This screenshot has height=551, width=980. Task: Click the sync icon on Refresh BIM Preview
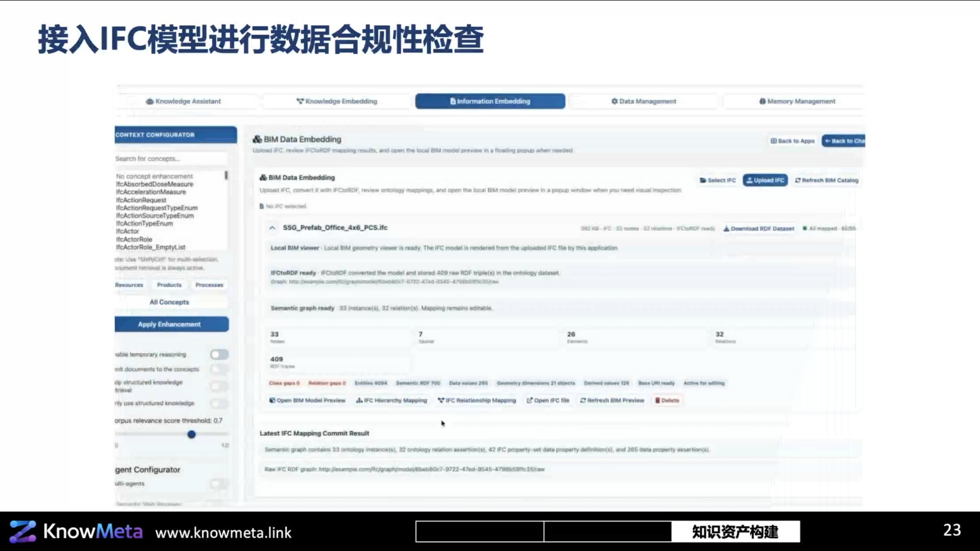[583, 400]
